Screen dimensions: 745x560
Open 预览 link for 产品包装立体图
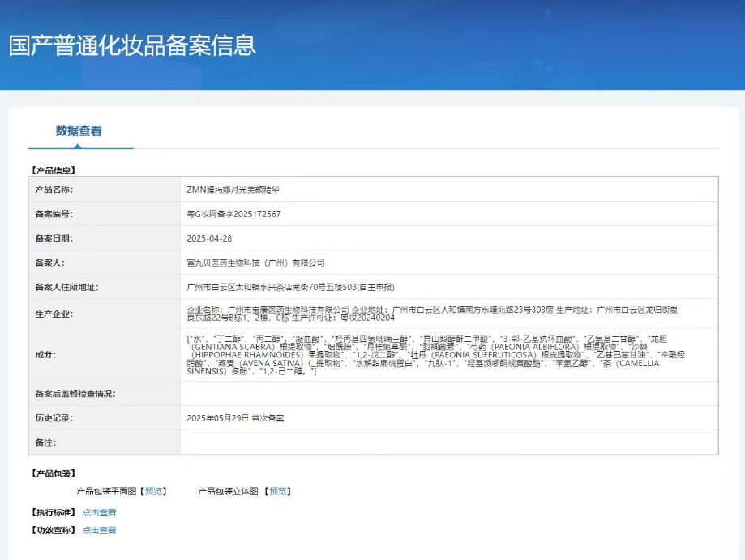(x=278, y=491)
